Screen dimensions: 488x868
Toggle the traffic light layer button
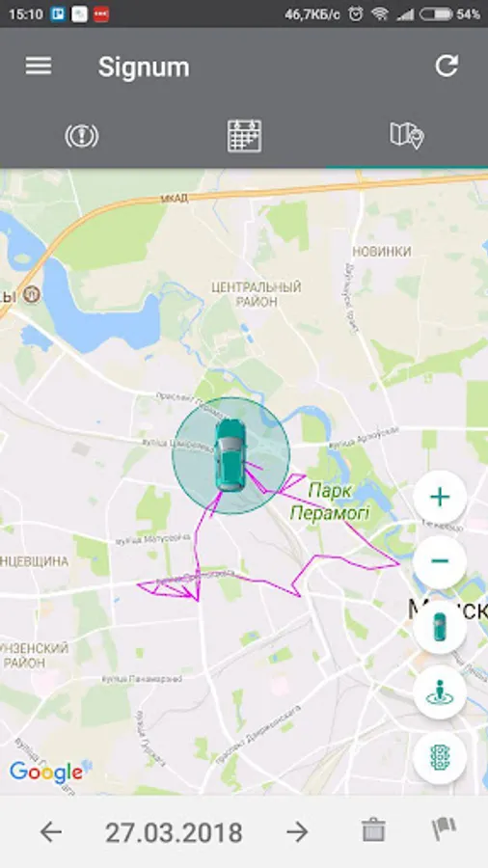click(440, 758)
